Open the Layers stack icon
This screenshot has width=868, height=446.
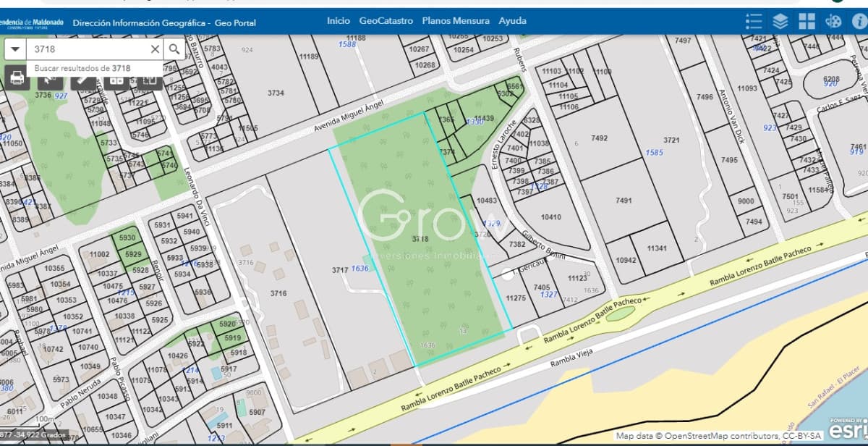[780, 21]
